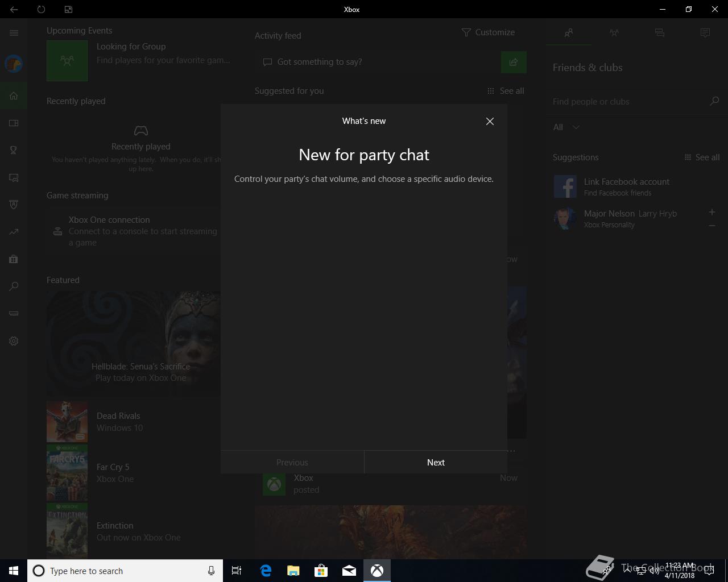The width and height of the screenshot is (728, 582).
Task: Open File Explorer from taskbar
Action: tap(293, 571)
